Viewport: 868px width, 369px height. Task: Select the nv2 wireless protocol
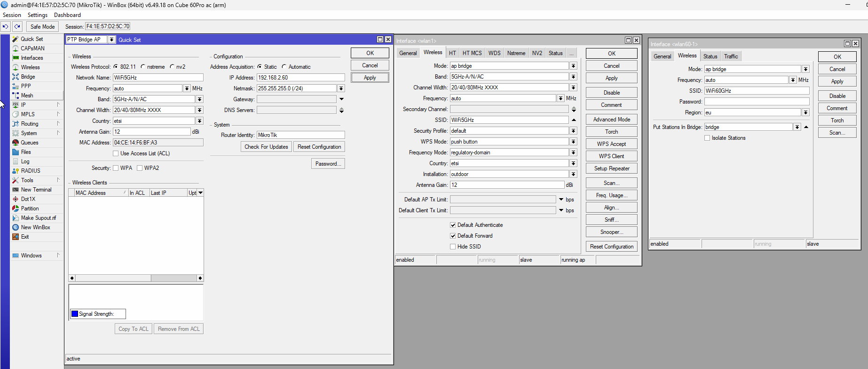pyautogui.click(x=172, y=67)
